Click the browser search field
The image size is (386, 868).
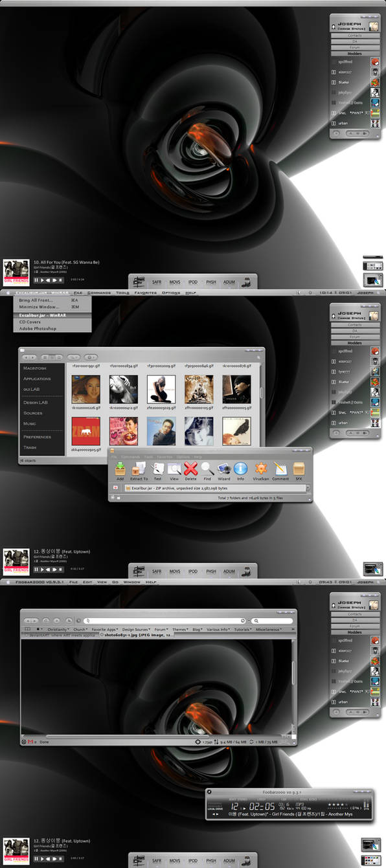pos(273,621)
